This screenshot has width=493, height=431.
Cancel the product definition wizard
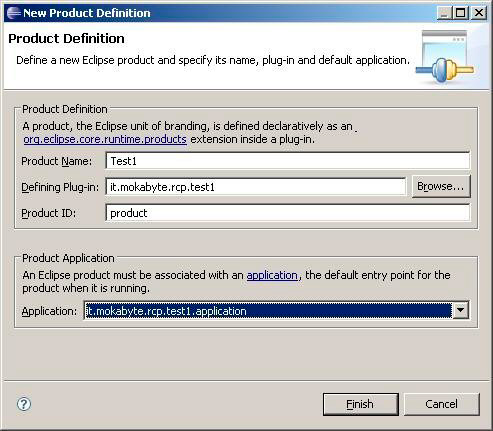(x=442, y=404)
